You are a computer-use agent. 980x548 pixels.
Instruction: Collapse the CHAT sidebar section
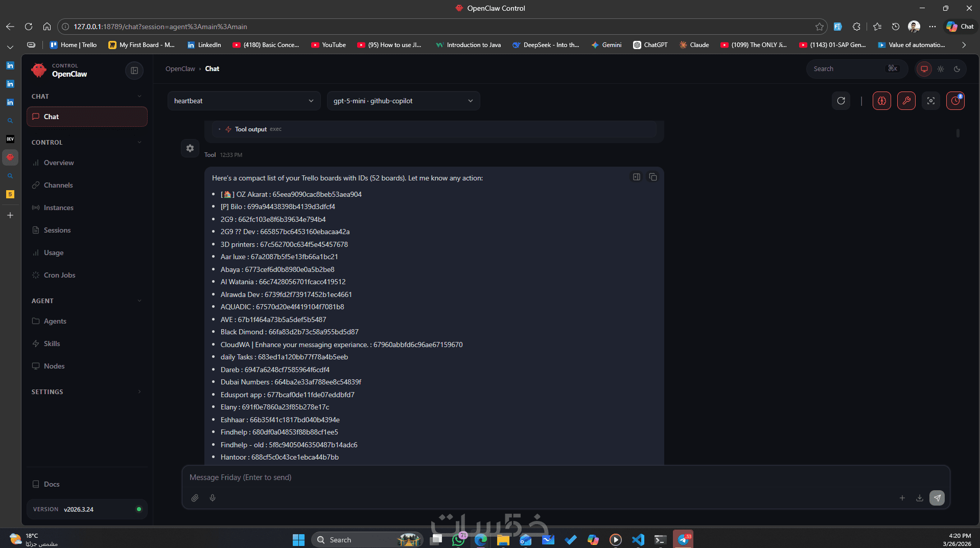click(x=87, y=96)
